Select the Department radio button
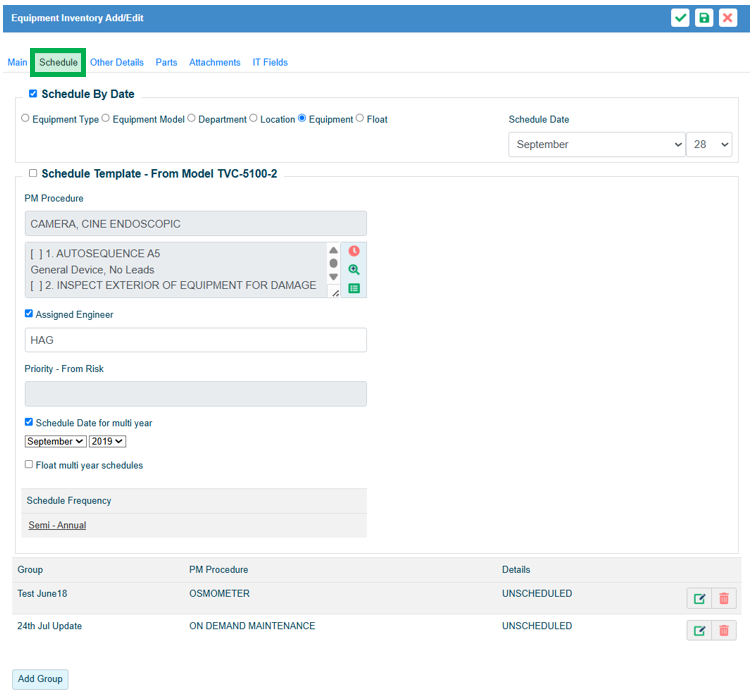This screenshot has width=751, height=700. [192, 118]
